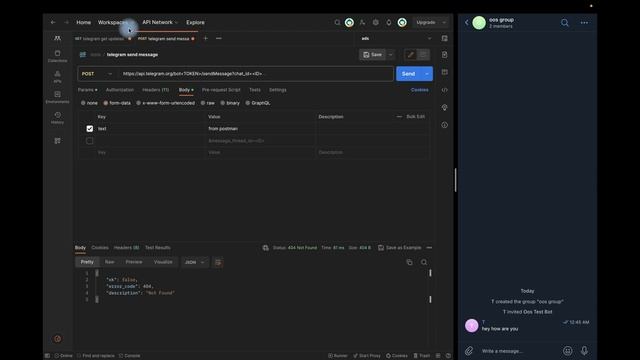The height and width of the screenshot is (360, 640).
Task: Switch to the Authorization tab
Action: coord(120,90)
